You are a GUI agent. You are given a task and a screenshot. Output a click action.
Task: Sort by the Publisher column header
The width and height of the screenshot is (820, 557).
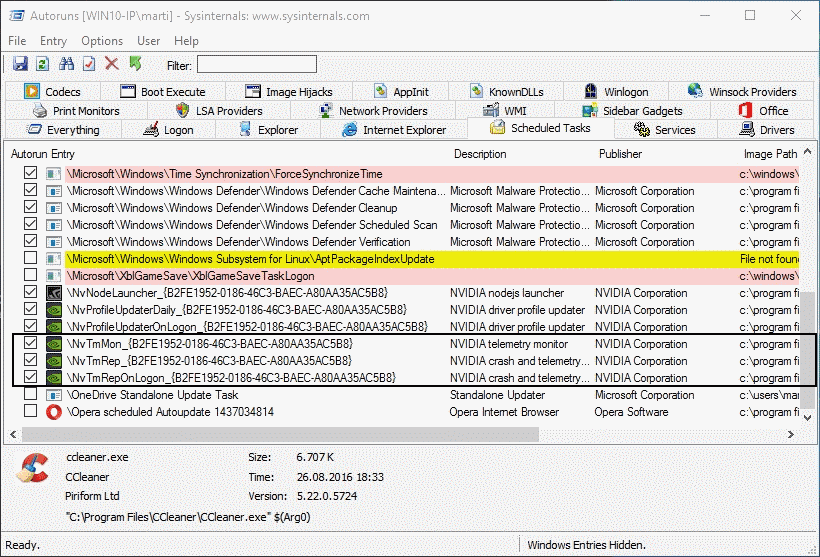click(620, 154)
